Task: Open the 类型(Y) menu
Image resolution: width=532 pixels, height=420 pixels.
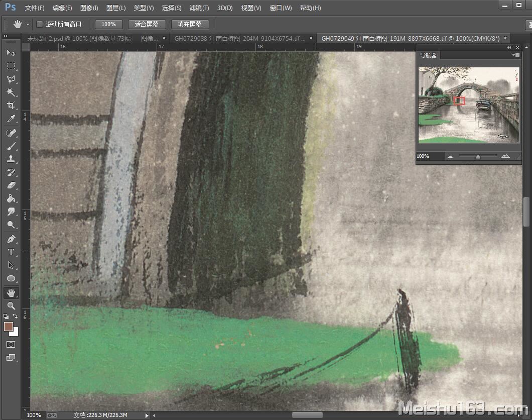Action: click(x=144, y=8)
